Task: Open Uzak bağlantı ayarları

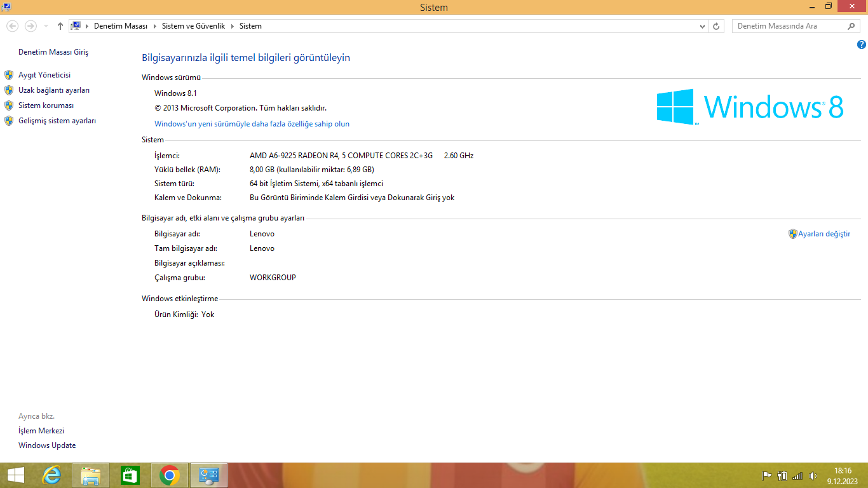Action: 54,90
